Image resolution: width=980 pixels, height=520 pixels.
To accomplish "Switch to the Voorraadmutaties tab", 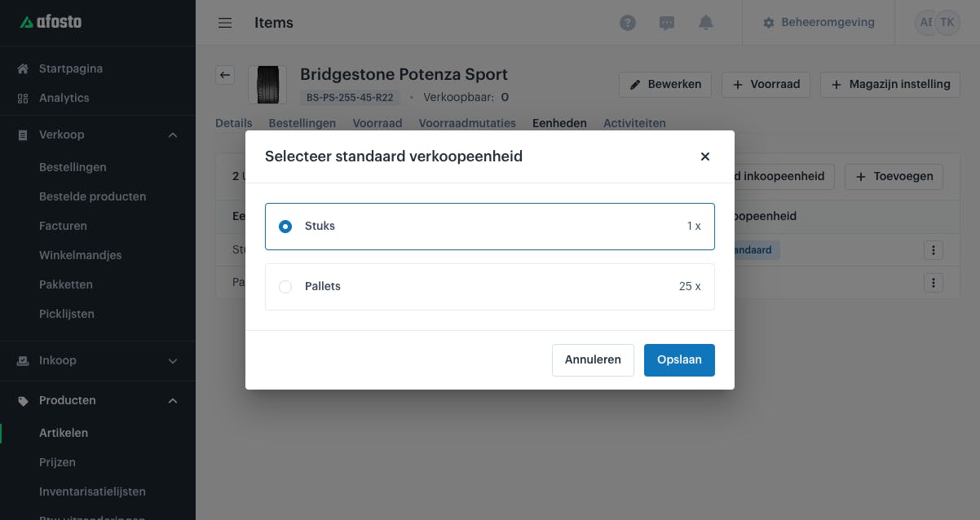I will (x=467, y=123).
